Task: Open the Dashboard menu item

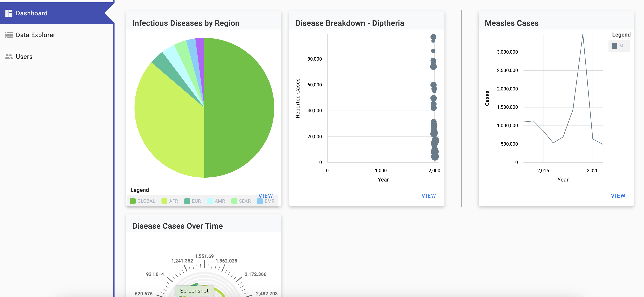Action: tap(31, 13)
